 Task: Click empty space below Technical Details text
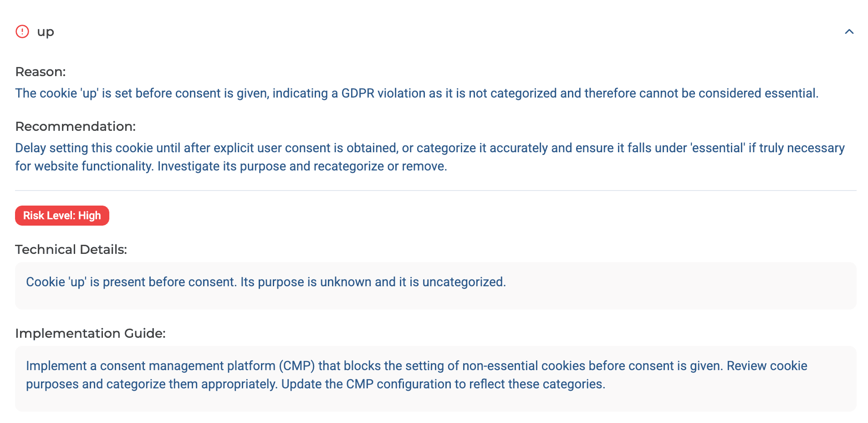pyautogui.click(x=436, y=299)
